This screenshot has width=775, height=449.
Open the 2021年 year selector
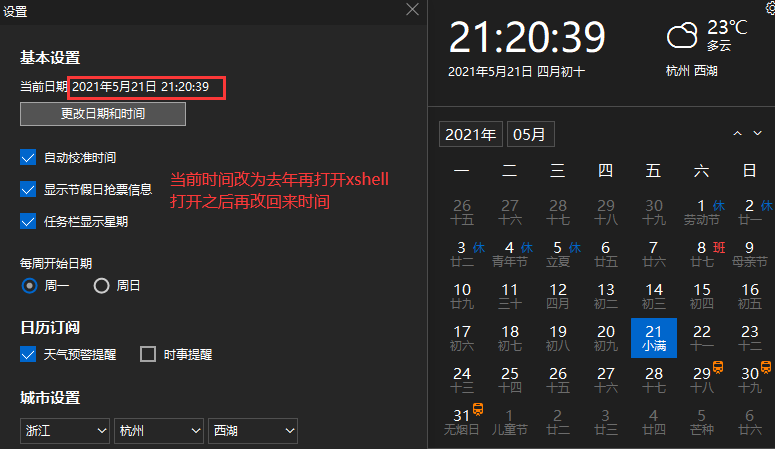tap(471, 134)
